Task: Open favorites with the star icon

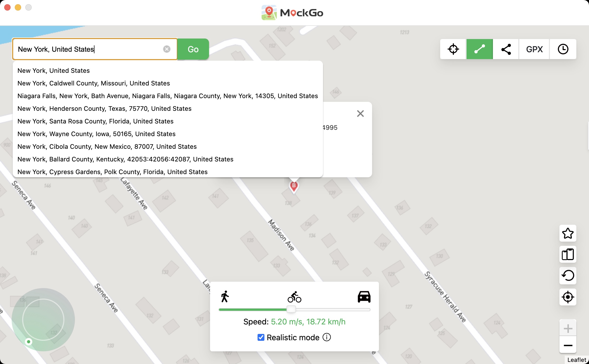Action: click(568, 233)
